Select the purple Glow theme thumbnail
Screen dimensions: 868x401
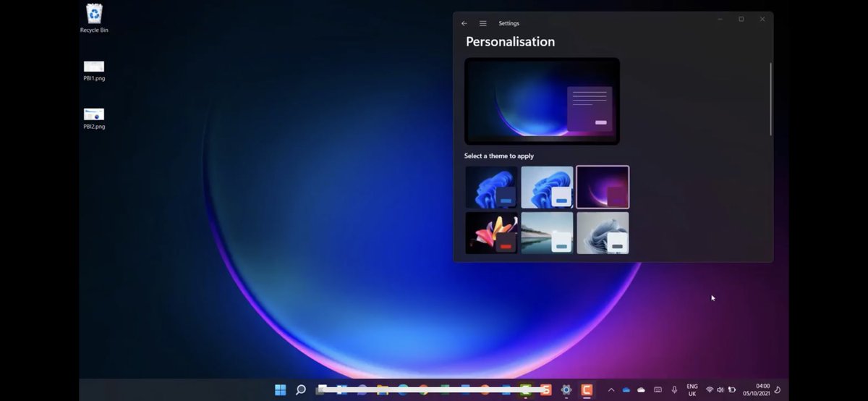[x=603, y=187]
